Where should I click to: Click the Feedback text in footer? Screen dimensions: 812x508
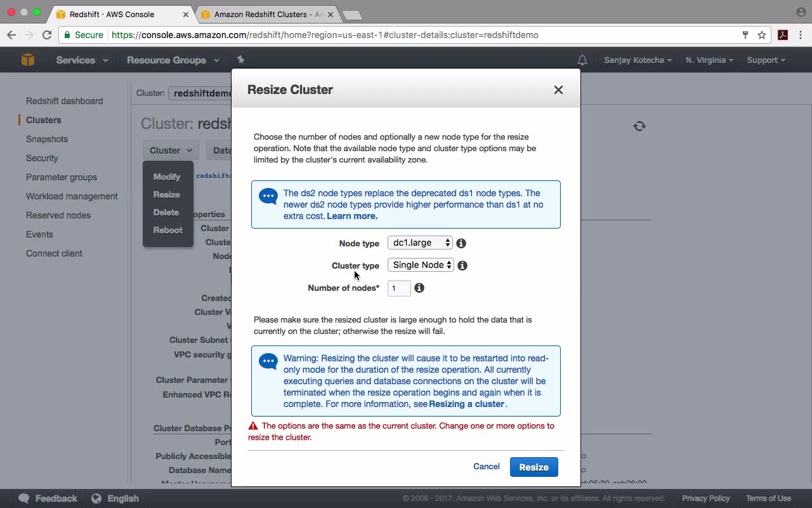[x=56, y=498]
